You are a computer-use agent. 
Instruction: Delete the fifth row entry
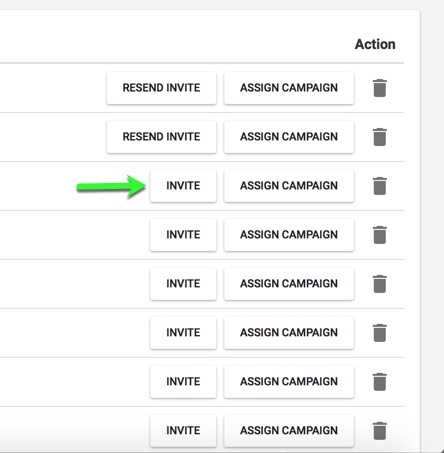click(x=380, y=284)
